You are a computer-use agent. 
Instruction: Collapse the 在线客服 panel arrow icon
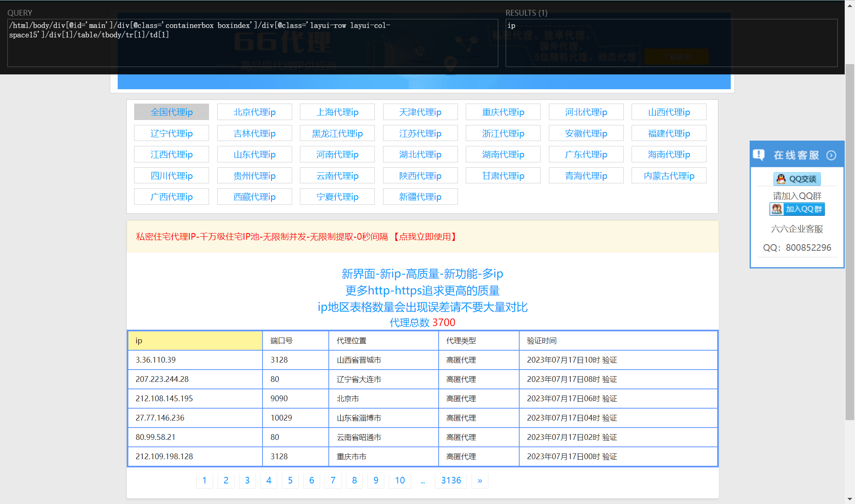coord(831,155)
